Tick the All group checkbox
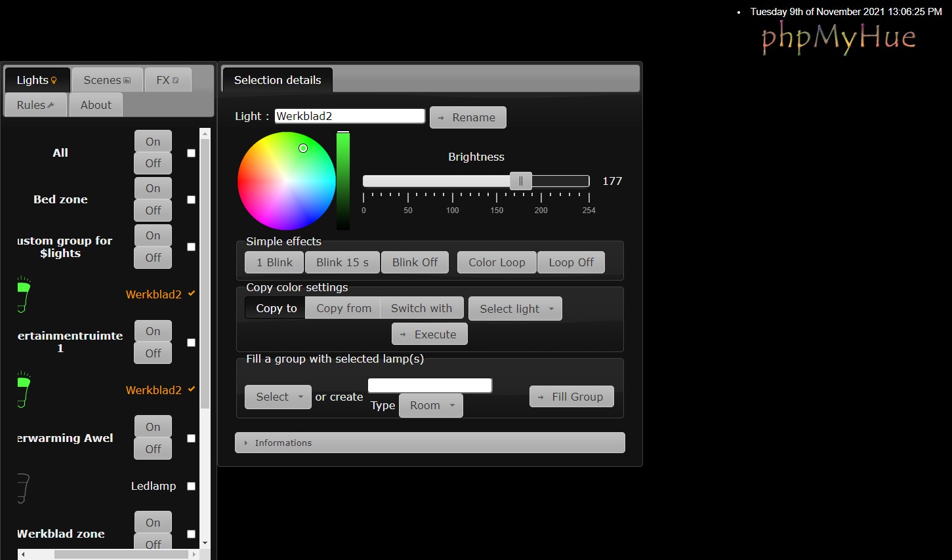The image size is (952, 560). point(191,153)
